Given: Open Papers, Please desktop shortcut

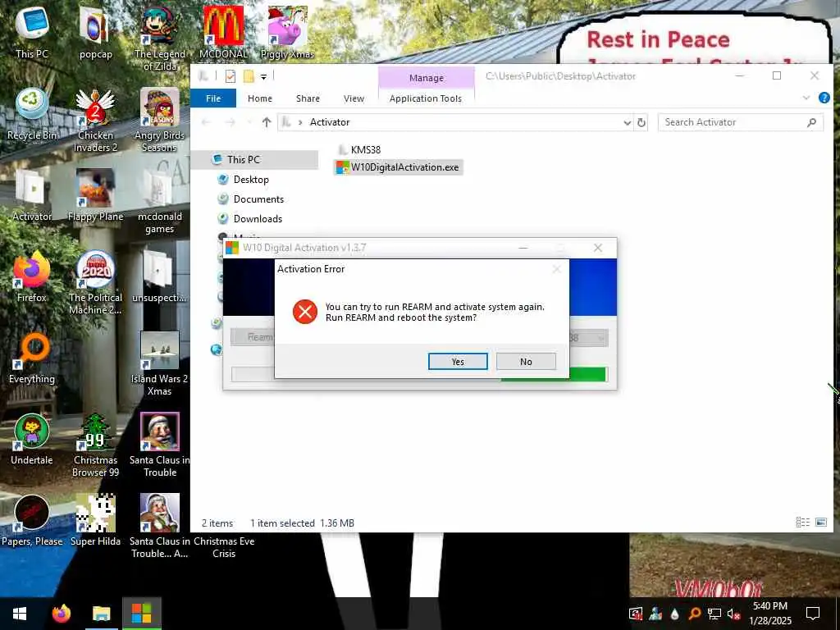Looking at the screenshot, I should pos(32,520).
